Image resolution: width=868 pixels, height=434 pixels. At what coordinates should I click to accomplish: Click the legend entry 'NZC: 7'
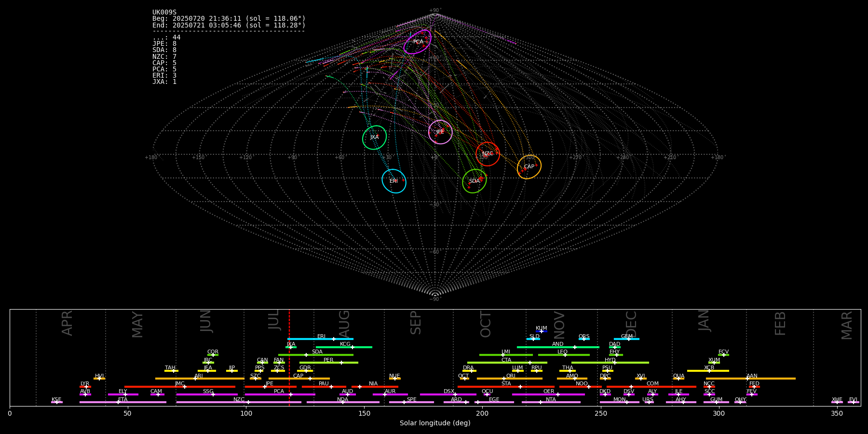tap(164, 57)
